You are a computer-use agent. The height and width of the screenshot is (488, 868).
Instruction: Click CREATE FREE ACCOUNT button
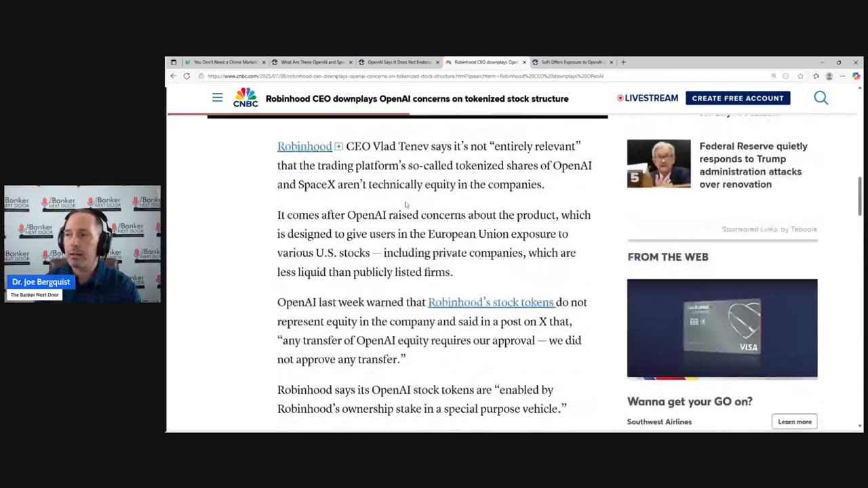tap(738, 98)
